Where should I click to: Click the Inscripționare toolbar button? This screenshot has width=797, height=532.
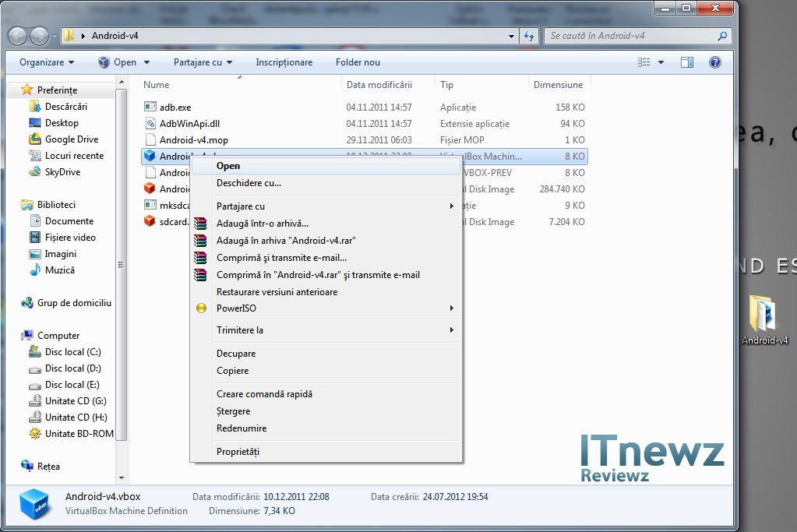click(284, 62)
